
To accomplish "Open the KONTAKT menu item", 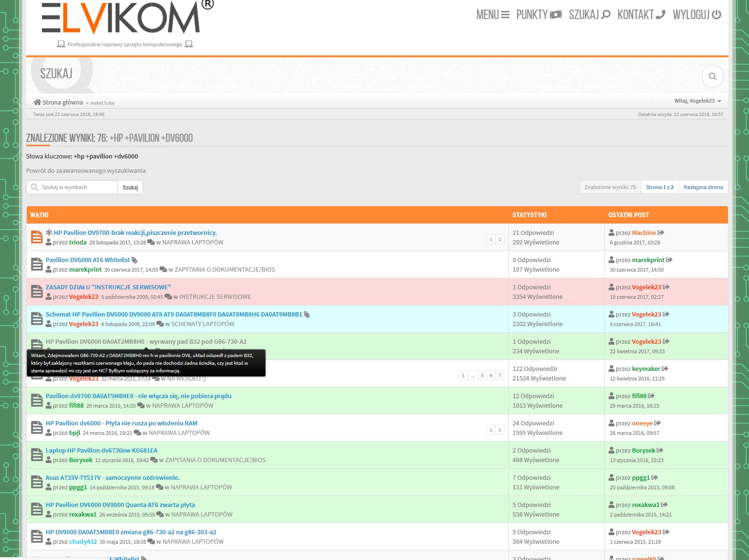I will (641, 15).
